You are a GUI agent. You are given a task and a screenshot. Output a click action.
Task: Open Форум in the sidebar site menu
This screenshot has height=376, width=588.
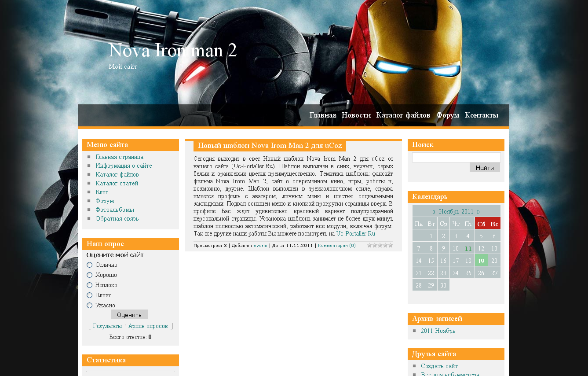click(x=105, y=201)
